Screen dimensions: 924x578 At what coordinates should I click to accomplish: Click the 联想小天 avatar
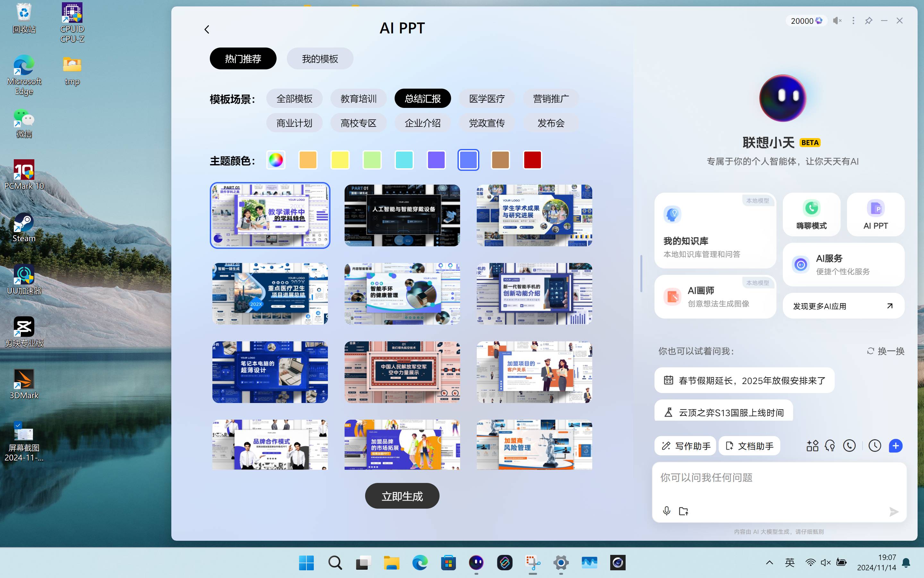coord(782,98)
